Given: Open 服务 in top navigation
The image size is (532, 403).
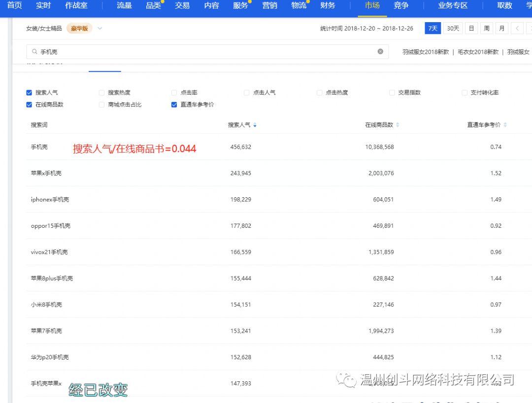Looking at the screenshot, I should tap(240, 5).
